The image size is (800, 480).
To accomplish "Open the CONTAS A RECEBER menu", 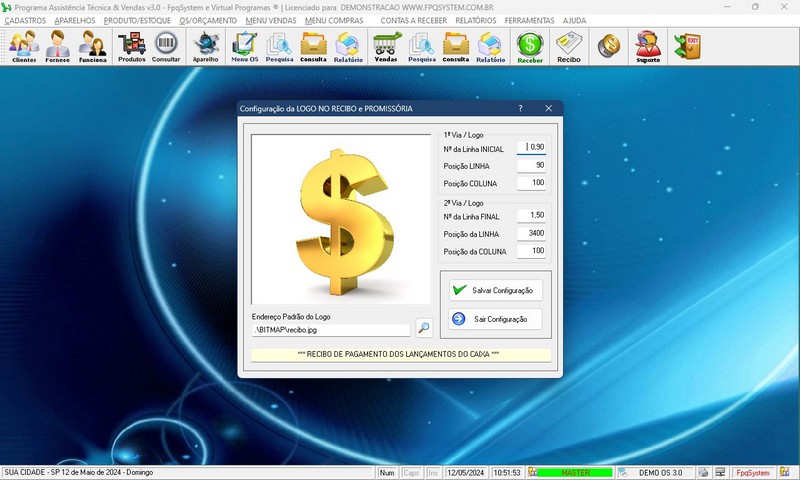I will (412, 20).
